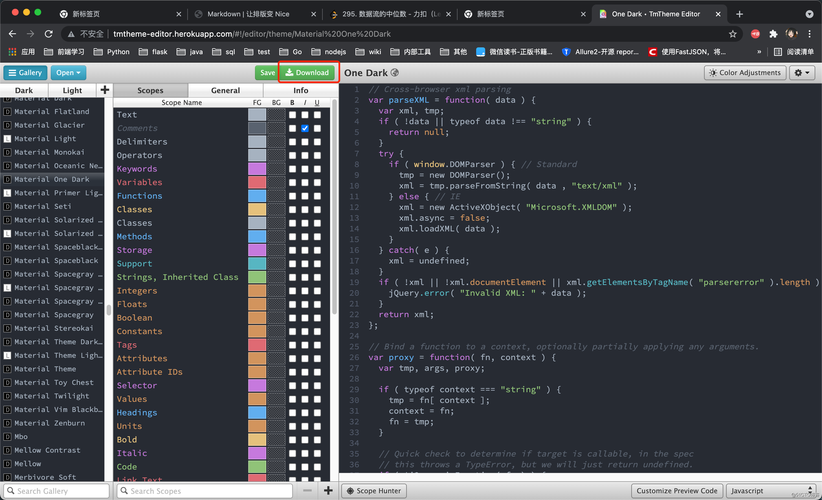Open Chrome extensions puzzle icon
The width and height of the screenshot is (822, 500).
(x=773, y=34)
